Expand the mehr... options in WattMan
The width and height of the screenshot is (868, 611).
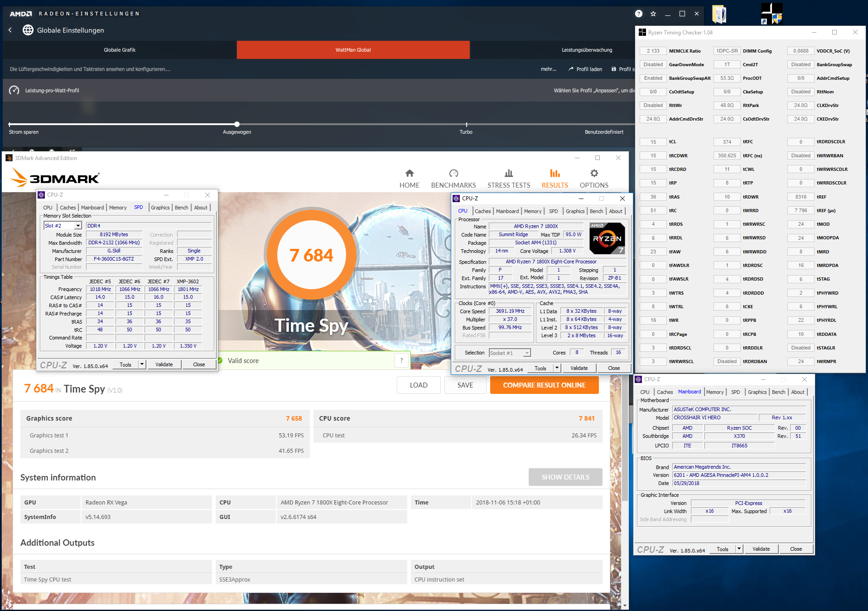coord(549,69)
